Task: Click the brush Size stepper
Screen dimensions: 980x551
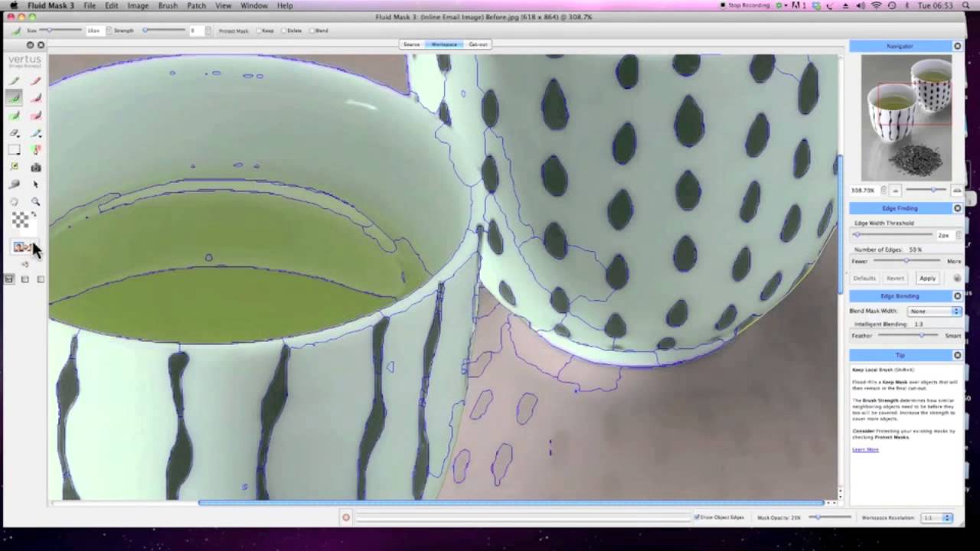Action: tap(109, 31)
